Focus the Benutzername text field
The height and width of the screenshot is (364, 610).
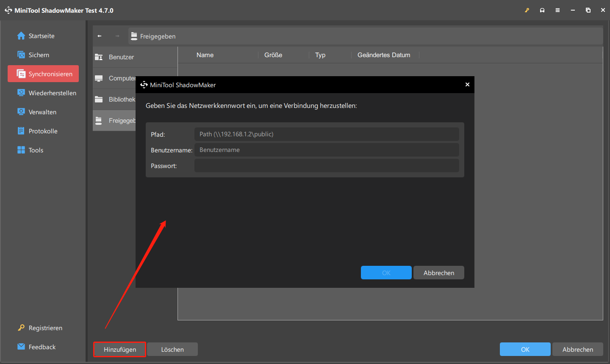click(326, 150)
